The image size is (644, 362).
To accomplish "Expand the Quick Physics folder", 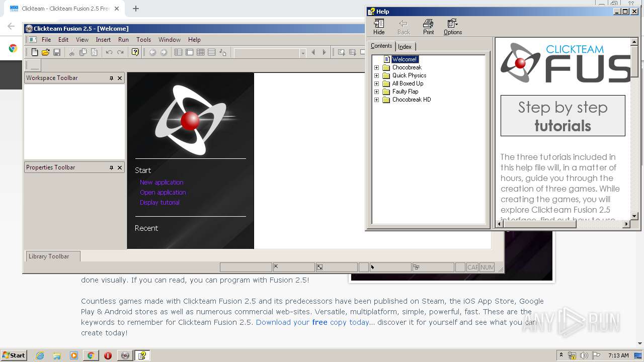I will [x=376, y=75].
